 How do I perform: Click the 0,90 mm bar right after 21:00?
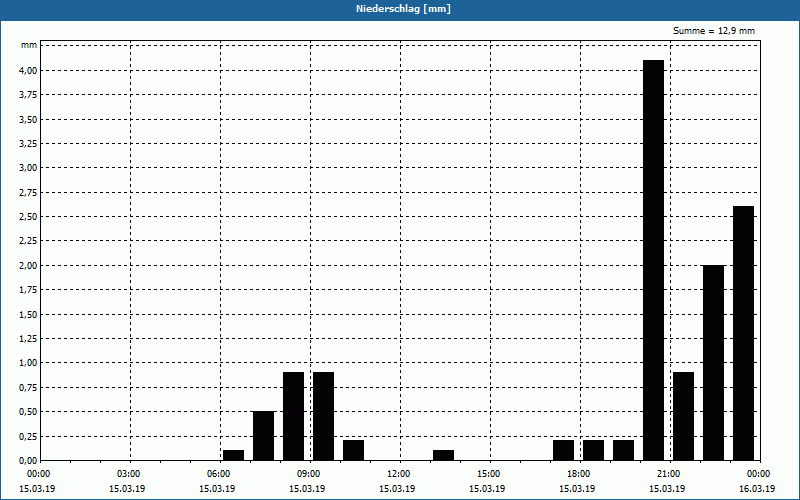(684, 416)
